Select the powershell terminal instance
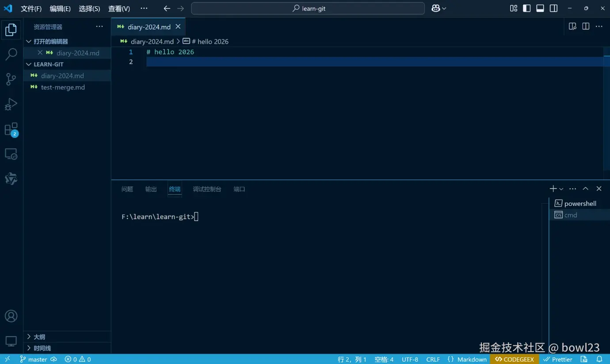 (579, 203)
